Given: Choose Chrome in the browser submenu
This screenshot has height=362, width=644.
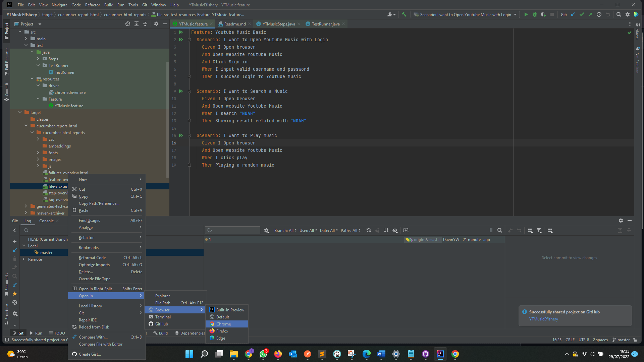Looking at the screenshot, I should tap(227, 324).
